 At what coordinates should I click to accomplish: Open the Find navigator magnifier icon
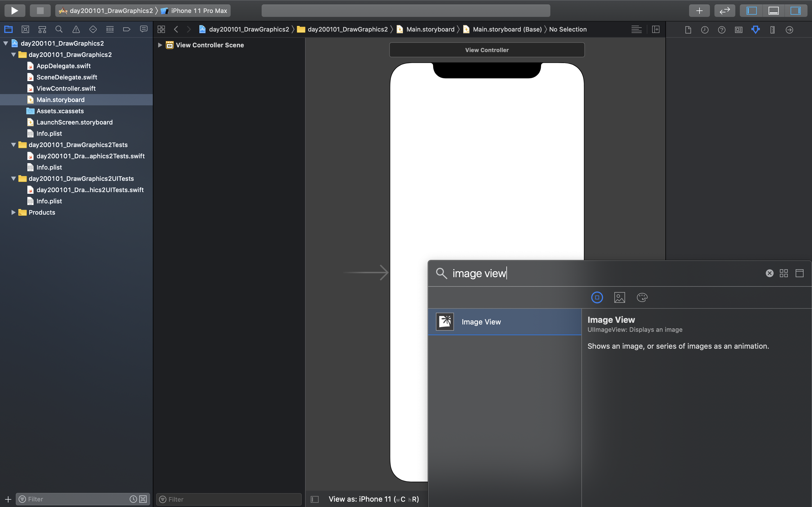[x=59, y=30]
